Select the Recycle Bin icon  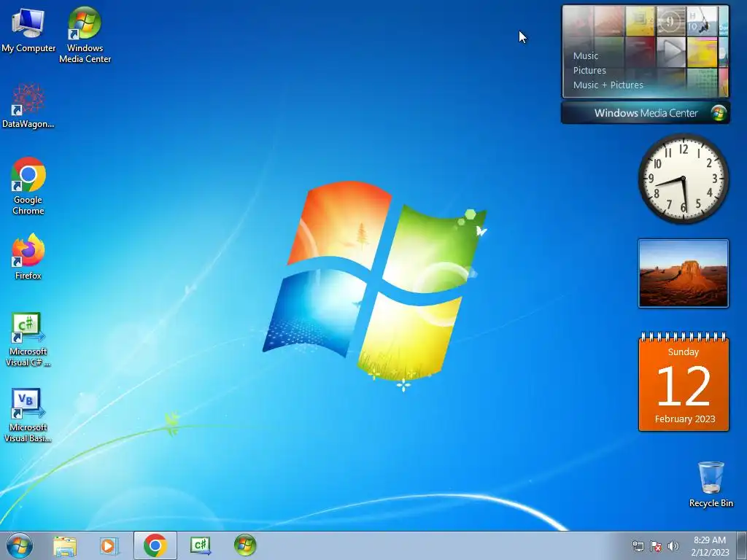click(711, 484)
